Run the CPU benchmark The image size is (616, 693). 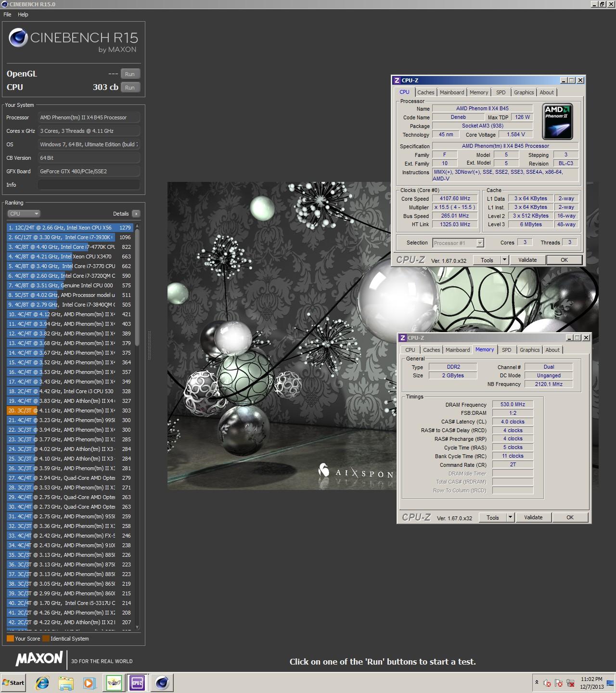(130, 87)
